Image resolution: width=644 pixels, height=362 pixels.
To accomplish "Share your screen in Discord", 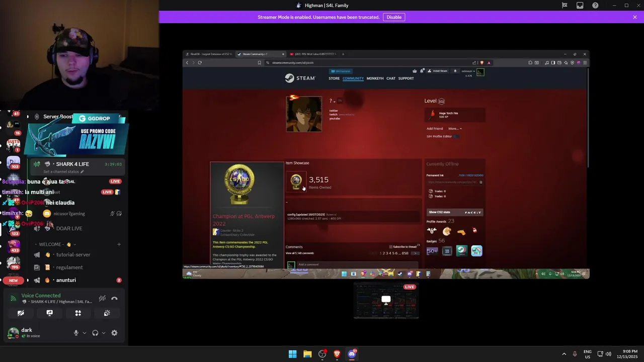I will click(49, 313).
